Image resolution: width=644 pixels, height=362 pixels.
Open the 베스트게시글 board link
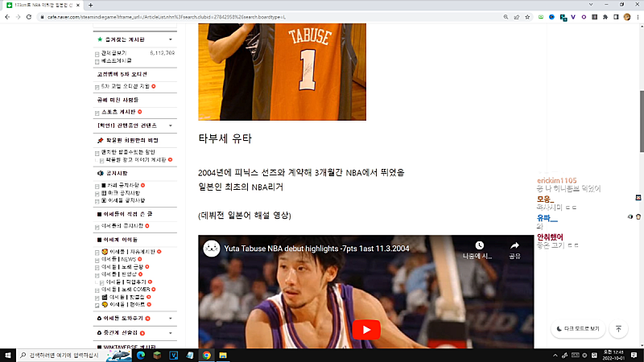coord(117,60)
